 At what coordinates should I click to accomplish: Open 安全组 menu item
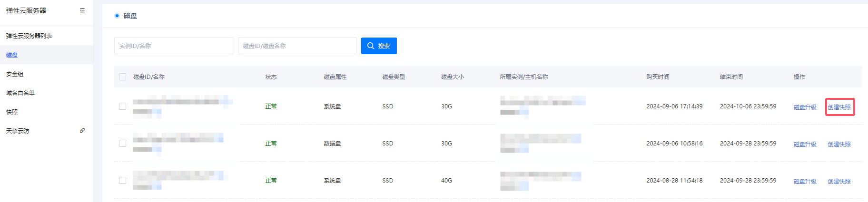pos(15,74)
